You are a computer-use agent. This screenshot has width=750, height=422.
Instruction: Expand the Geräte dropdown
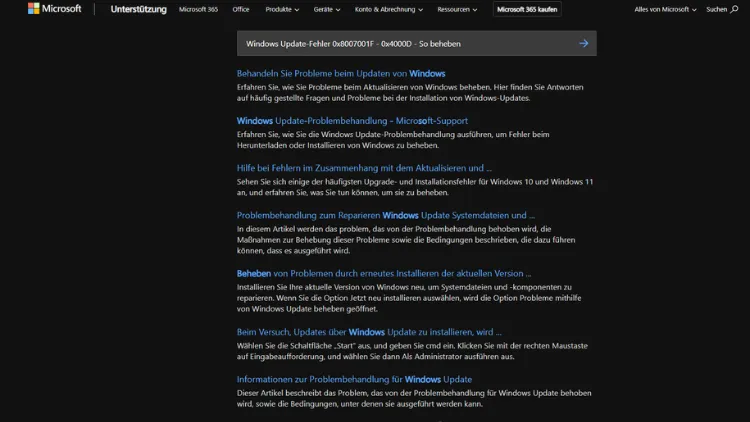pyautogui.click(x=327, y=9)
